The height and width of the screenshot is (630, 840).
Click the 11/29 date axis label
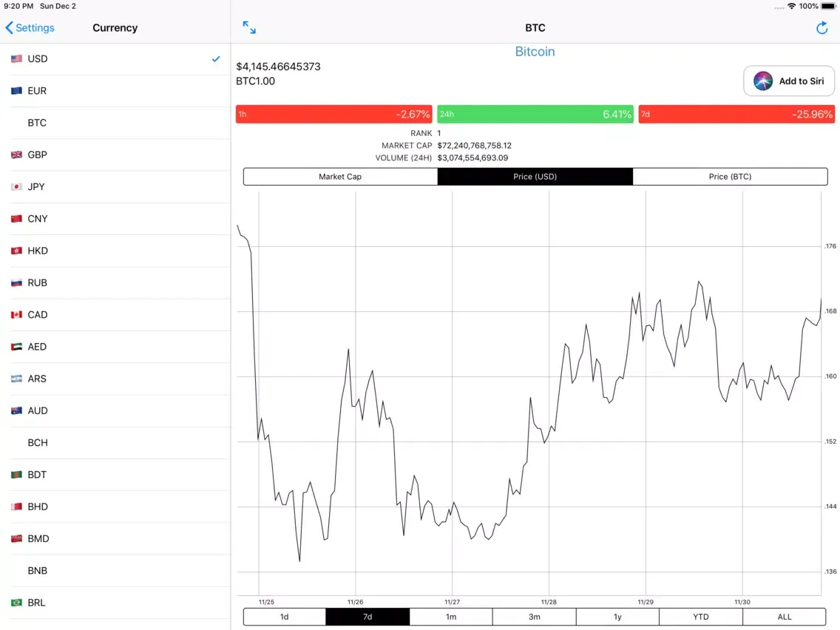click(646, 602)
